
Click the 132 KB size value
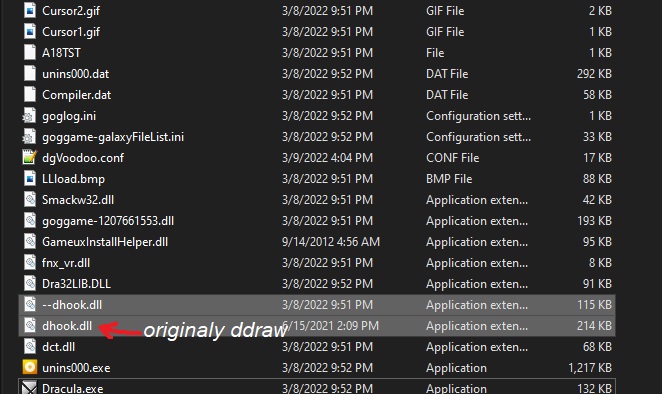(594, 388)
